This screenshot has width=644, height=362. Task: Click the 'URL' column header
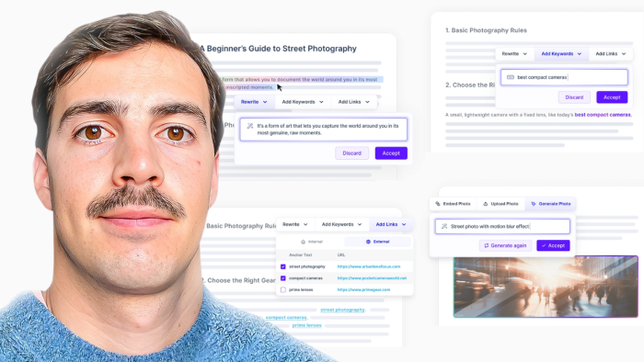click(341, 255)
